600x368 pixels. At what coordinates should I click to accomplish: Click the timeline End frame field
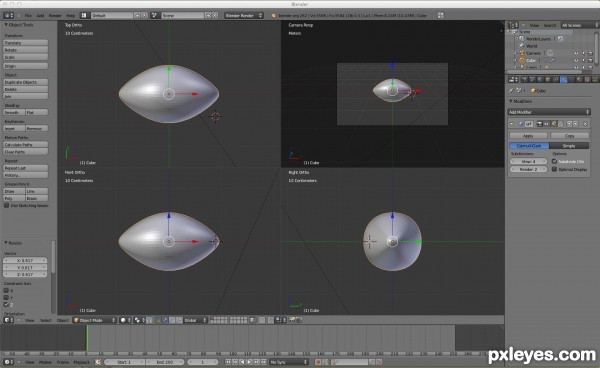coord(165,362)
